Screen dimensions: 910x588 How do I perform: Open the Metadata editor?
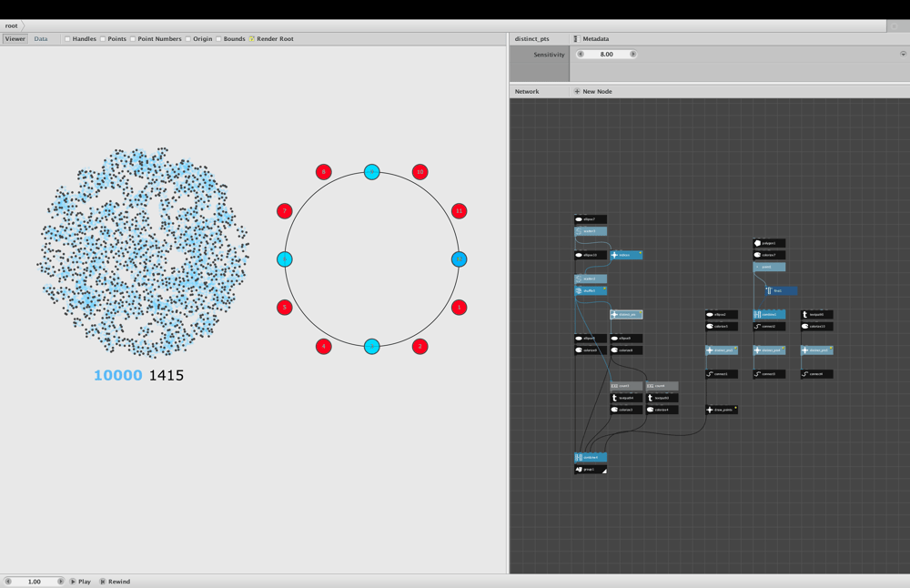(591, 39)
